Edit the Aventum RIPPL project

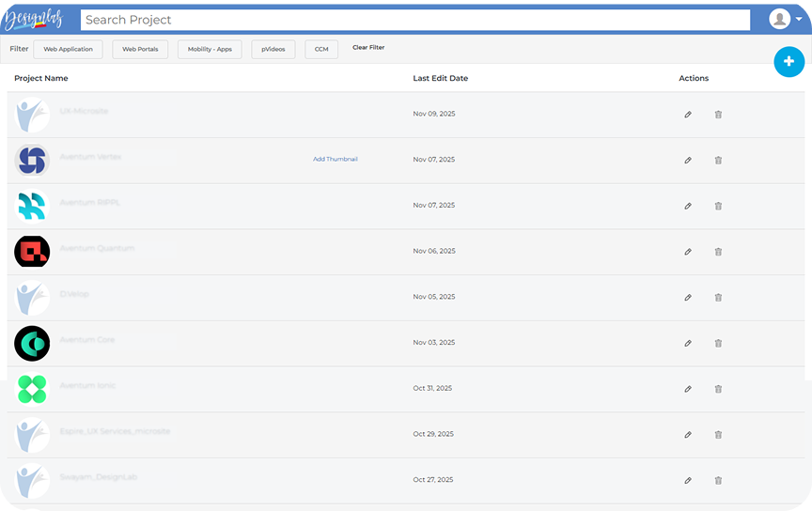[x=688, y=206]
